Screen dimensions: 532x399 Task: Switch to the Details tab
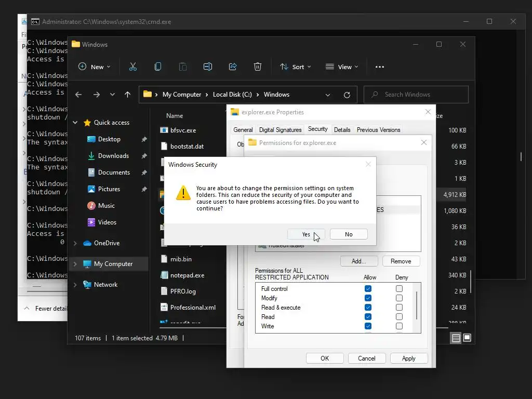tap(342, 130)
